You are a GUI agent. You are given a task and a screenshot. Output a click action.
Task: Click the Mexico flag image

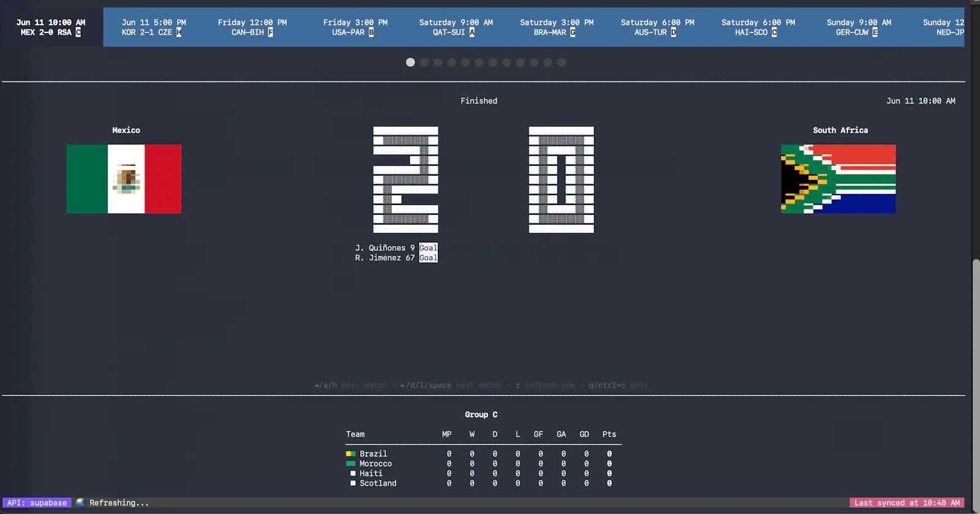pos(124,179)
